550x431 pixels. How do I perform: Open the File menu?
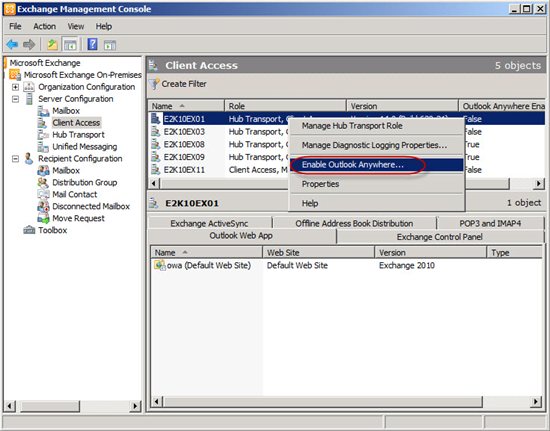[15, 26]
